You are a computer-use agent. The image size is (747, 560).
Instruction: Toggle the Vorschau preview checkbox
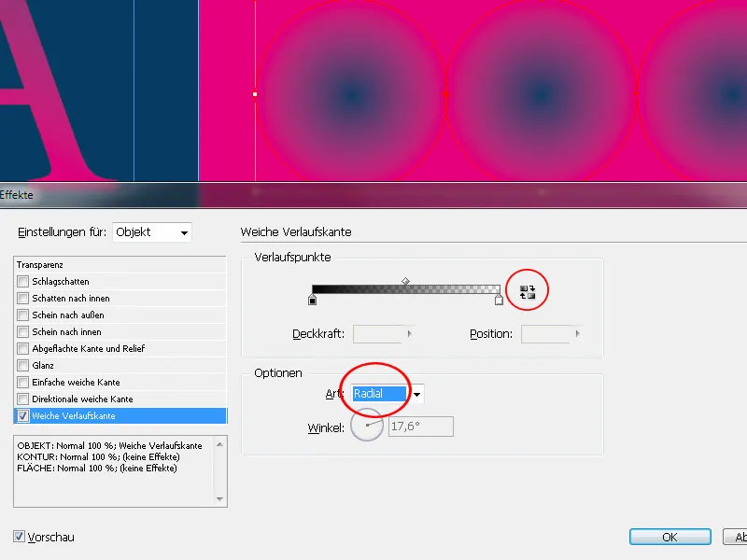pyautogui.click(x=19, y=537)
